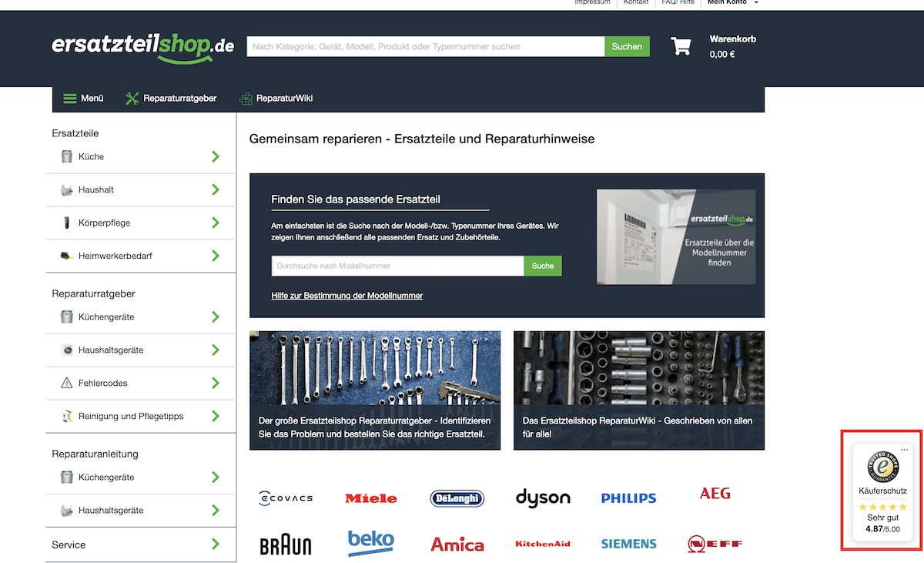This screenshot has width=924, height=563.
Task: Open the hamburger Menü icon
Action: 69,99
